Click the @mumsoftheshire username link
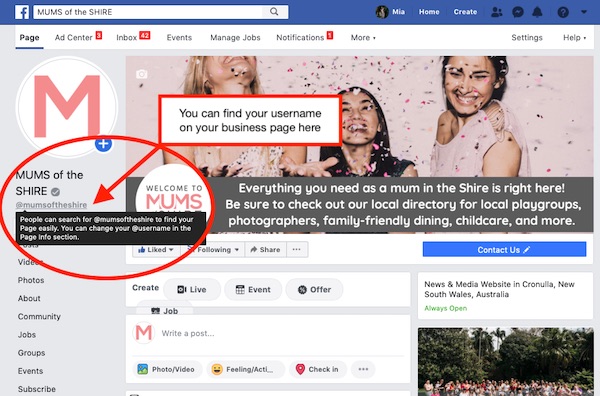Image resolution: width=600 pixels, height=396 pixels. [51, 205]
